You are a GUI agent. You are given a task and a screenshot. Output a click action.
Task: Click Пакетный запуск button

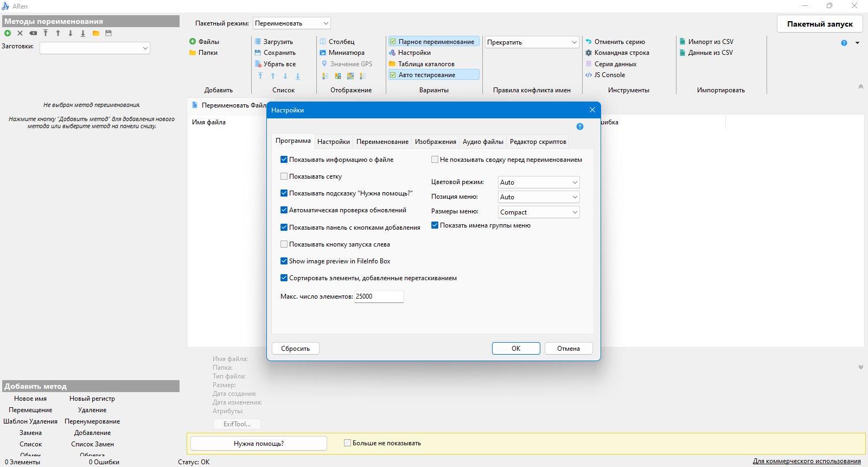[x=820, y=24]
